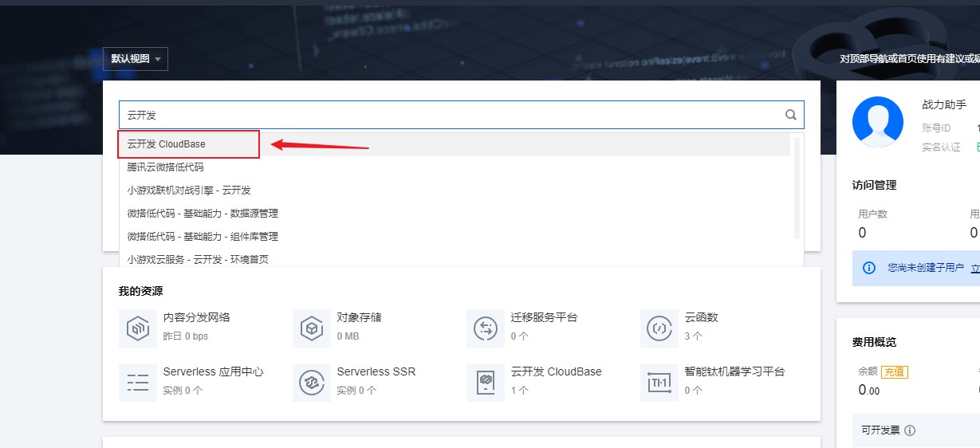
Task: Click the user avatar icon
Action: [878, 123]
